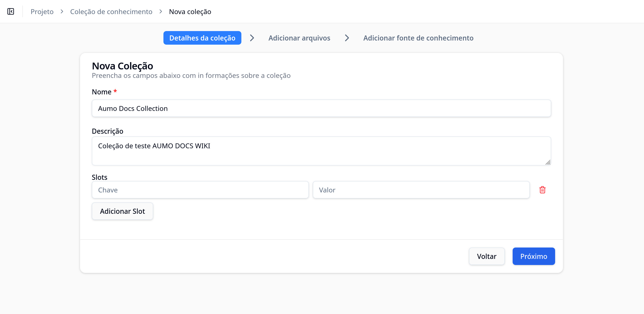The width and height of the screenshot is (644, 314).
Task: Go to Coleção de conhecimento breadcrumb
Action: click(111, 11)
